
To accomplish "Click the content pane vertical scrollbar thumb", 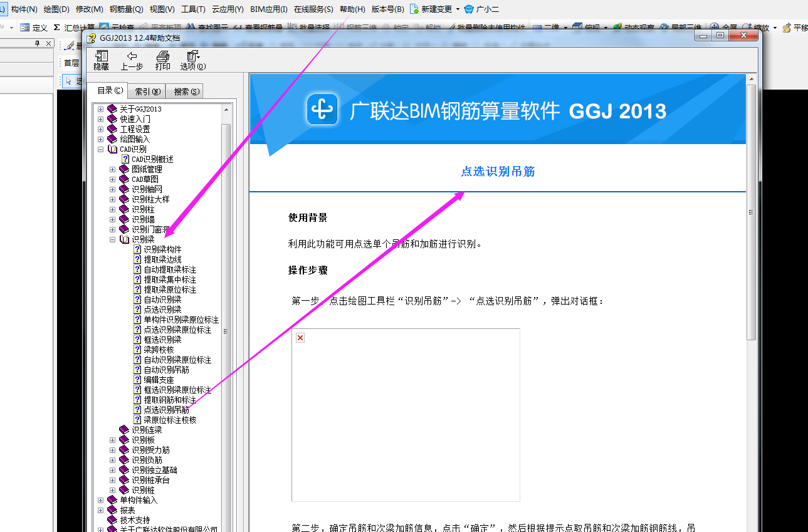I will pyautogui.click(x=752, y=212).
